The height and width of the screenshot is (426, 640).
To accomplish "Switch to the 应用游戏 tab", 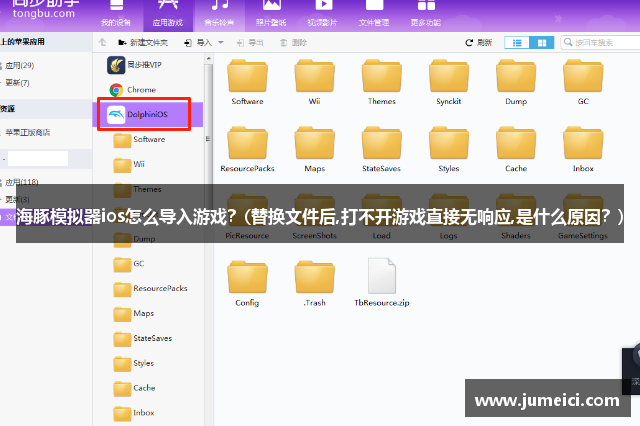I will pos(168,15).
